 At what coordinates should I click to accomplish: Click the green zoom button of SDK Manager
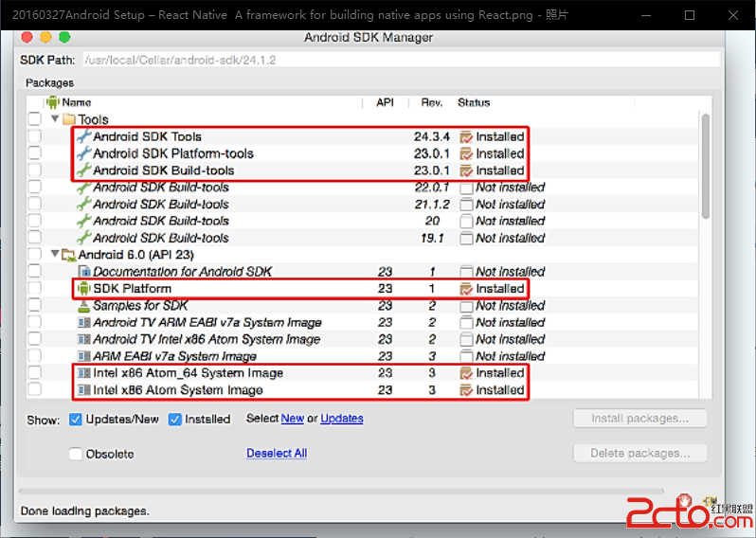pos(64,37)
